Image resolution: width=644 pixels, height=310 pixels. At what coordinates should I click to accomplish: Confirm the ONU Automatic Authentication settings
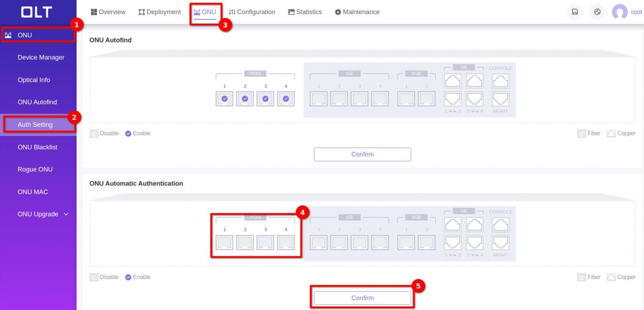[362, 298]
